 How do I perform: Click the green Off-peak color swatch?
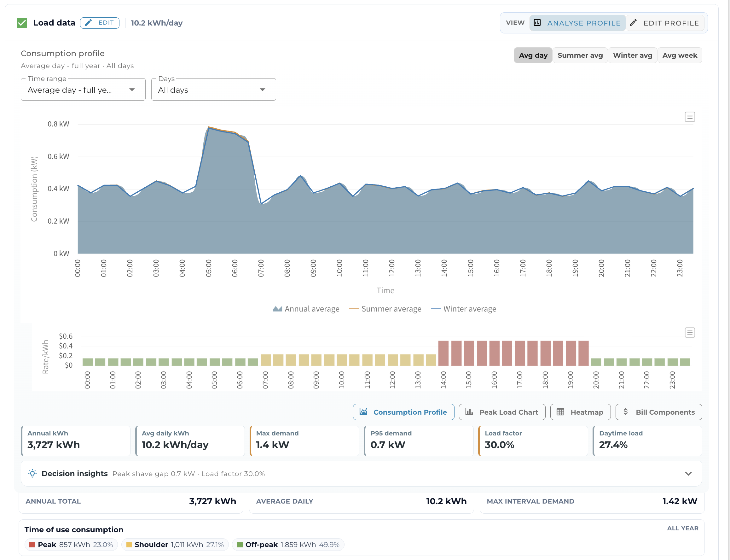240,545
